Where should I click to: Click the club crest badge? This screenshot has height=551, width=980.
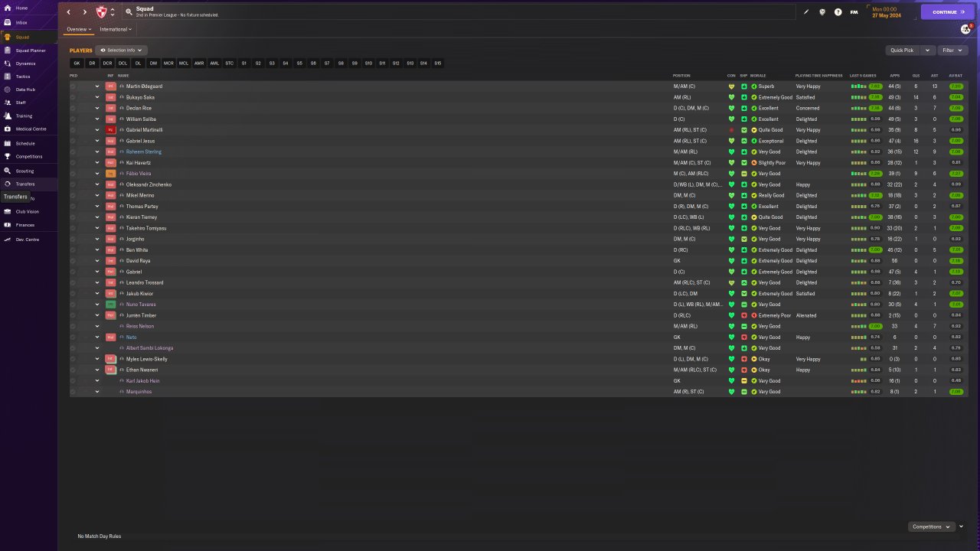point(101,12)
